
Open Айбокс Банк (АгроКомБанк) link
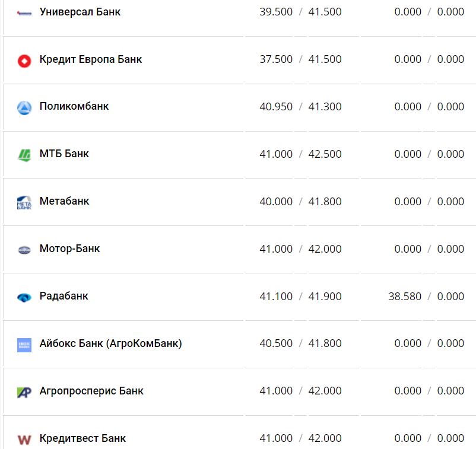(x=110, y=344)
